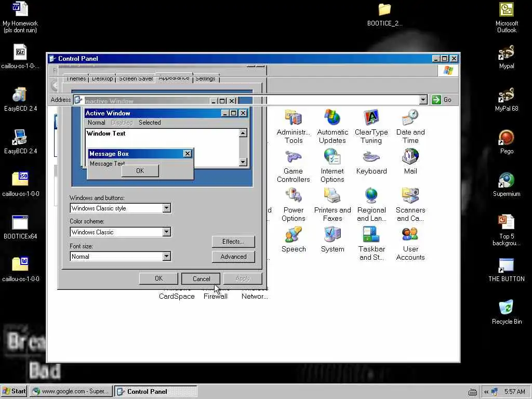Open Taskbar and Start Menu icon
Viewport: 532px width, 399px height.
pos(371,243)
